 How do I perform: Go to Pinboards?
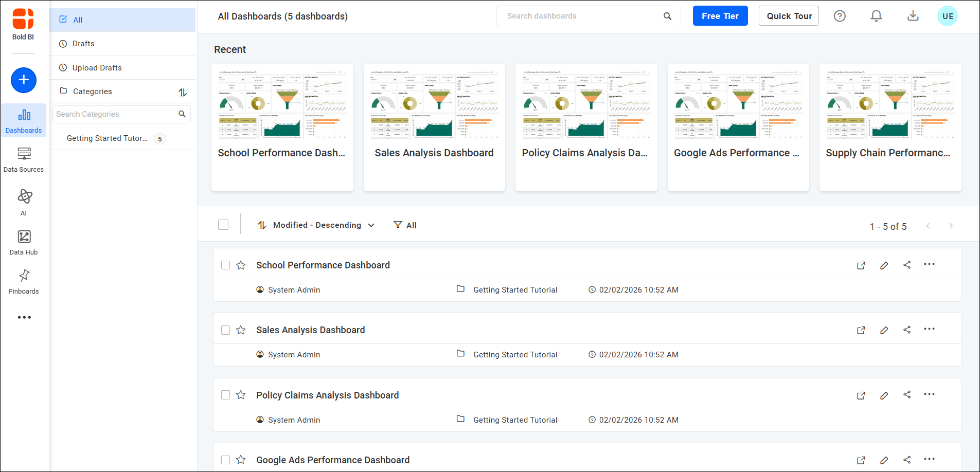coord(24,281)
